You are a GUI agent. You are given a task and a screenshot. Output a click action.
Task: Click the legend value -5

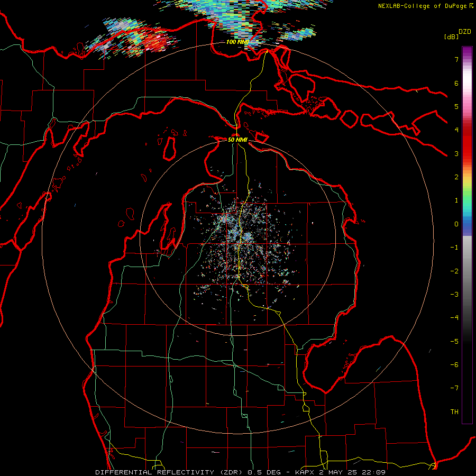pyautogui.click(x=454, y=342)
